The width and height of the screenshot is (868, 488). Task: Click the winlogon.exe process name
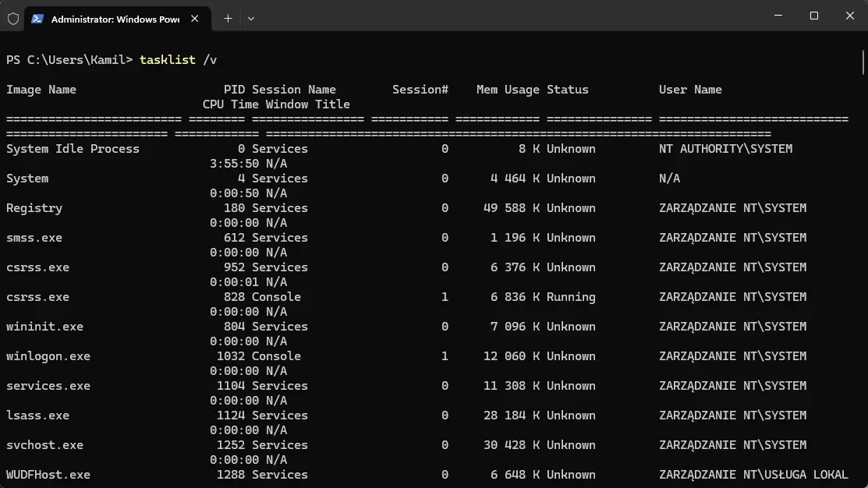tap(48, 356)
